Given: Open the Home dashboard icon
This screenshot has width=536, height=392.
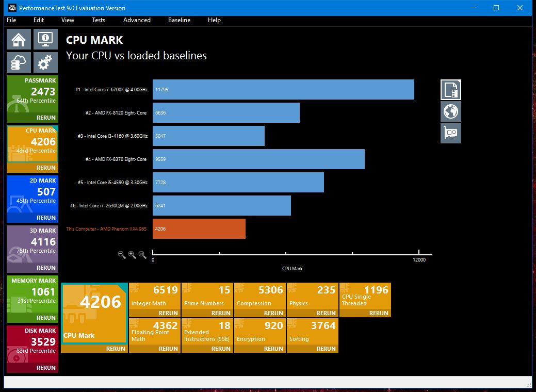Looking at the screenshot, I should click(x=19, y=39).
